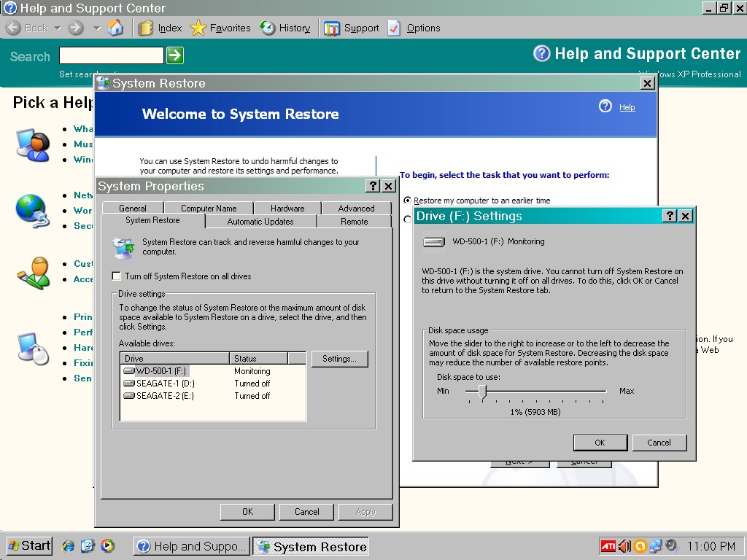Open the History view
The width and height of the screenshot is (747, 560).
tap(285, 28)
